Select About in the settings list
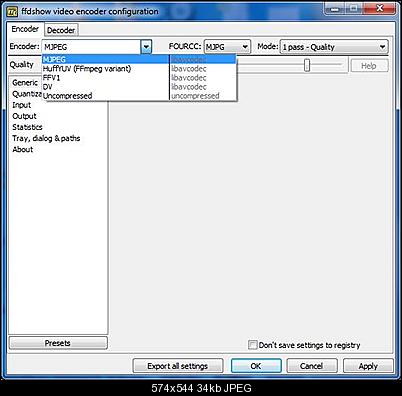 tap(23, 149)
